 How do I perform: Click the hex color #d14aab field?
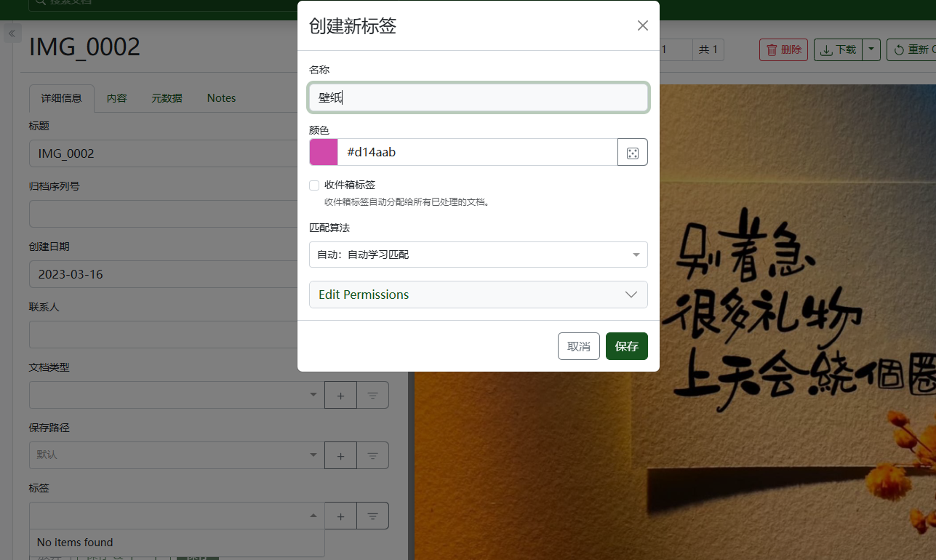(478, 152)
